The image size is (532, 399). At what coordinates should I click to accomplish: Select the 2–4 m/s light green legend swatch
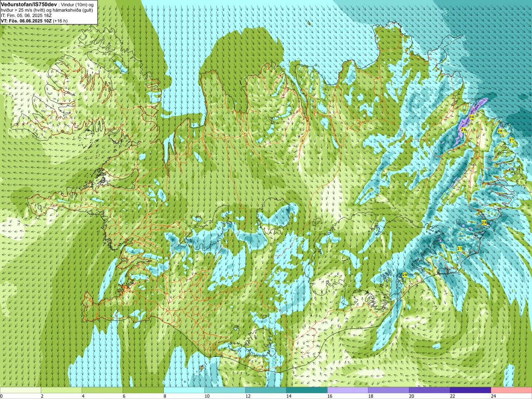tap(61, 390)
